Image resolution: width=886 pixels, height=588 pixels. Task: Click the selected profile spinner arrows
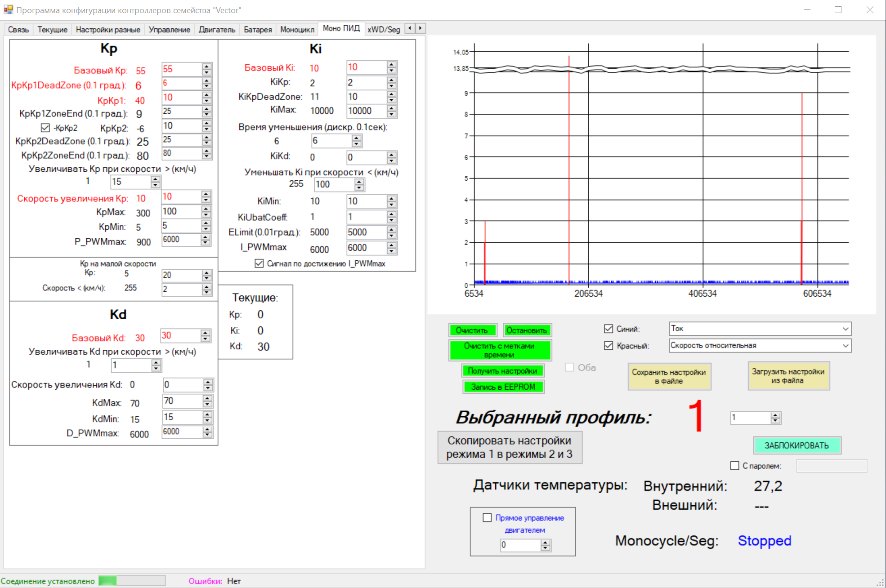click(775, 418)
